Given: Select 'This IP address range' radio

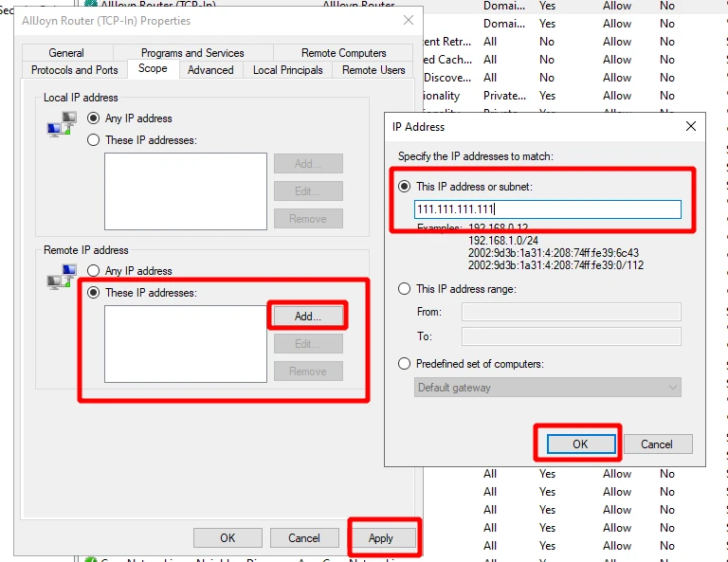Looking at the screenshot, I should point(405,289).
